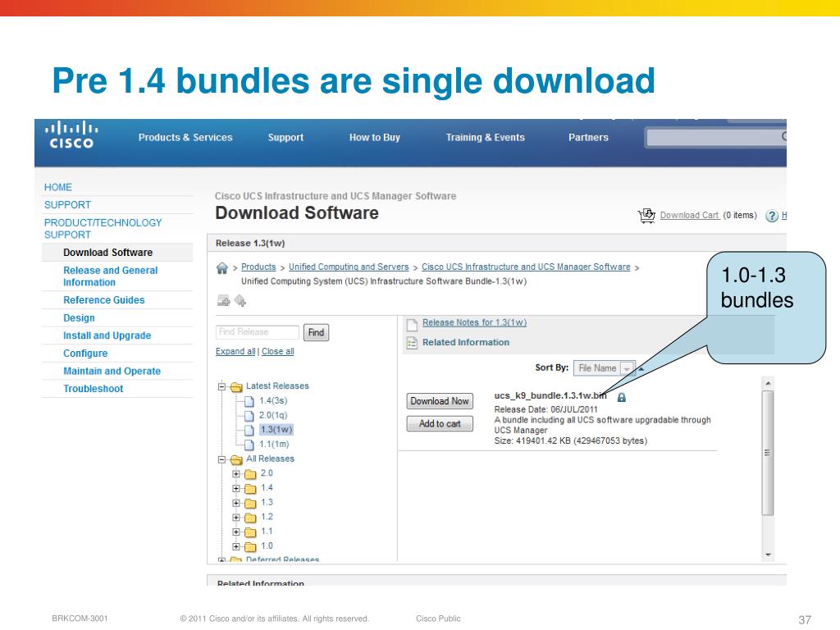Expand the 1.3 folder
Screen dimensions: 840x630
pyautogui.click(x=236, y=503)
